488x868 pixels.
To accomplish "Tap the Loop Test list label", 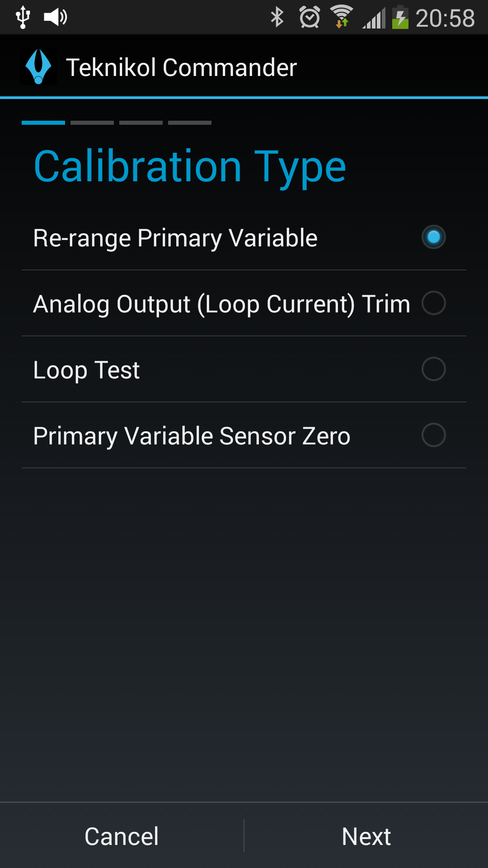I will pos(86,370).
